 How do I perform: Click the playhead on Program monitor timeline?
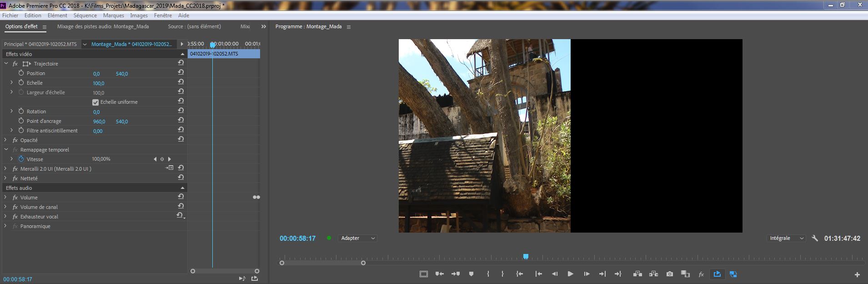point(526,257)
